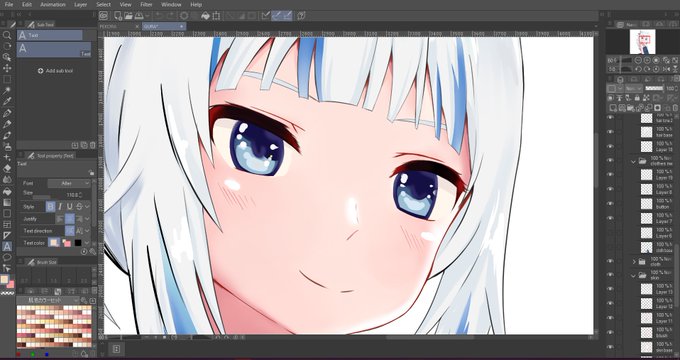Pick the black swatch in the Text color row

click(78, 243)
